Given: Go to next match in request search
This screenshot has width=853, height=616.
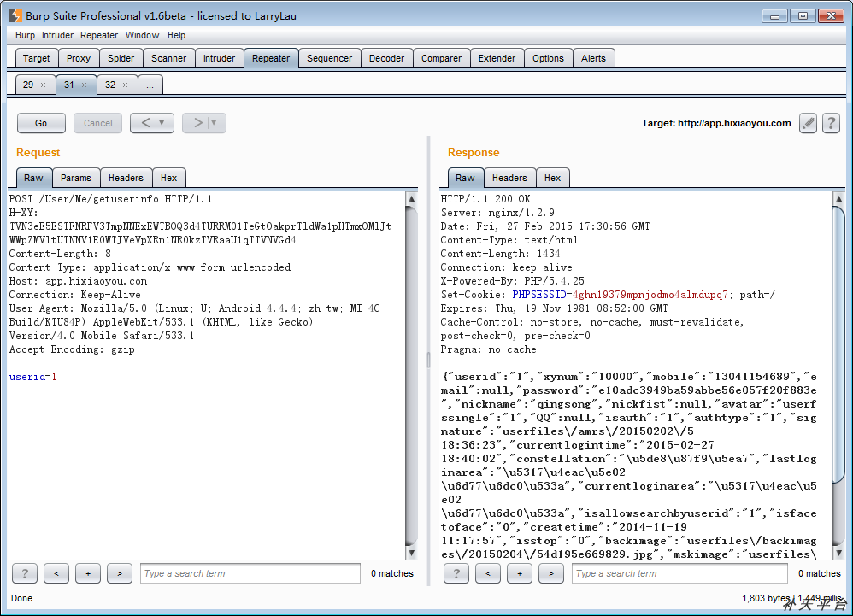Looking at the screenshot, I should [x=120, y=573].
